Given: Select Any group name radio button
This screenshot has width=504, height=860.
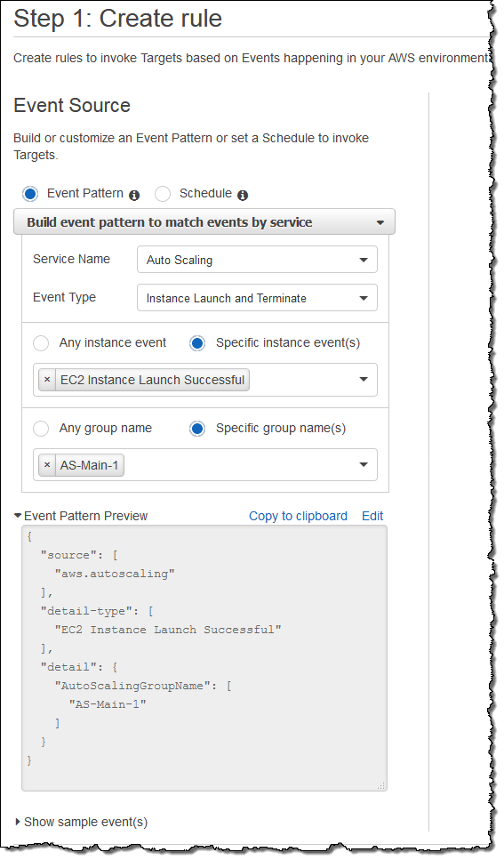Looking at the screenshot, I should (x=41, y=429).
